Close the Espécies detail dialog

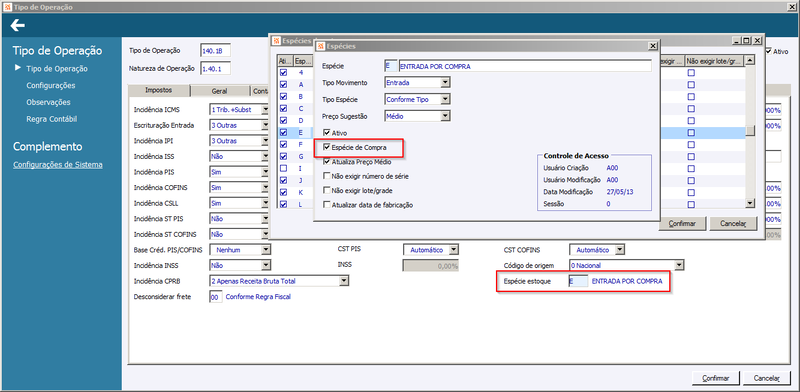[x=653, y=46]
